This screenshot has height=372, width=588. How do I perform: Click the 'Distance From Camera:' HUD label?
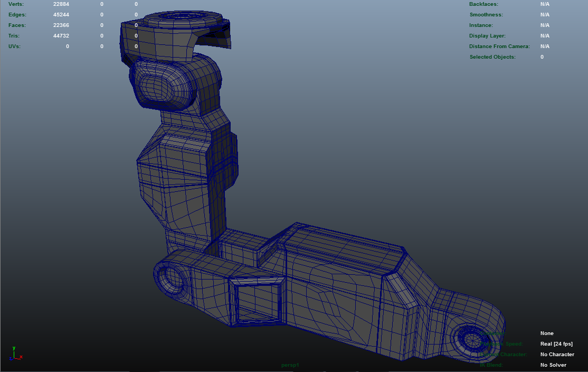pos(499,46)
